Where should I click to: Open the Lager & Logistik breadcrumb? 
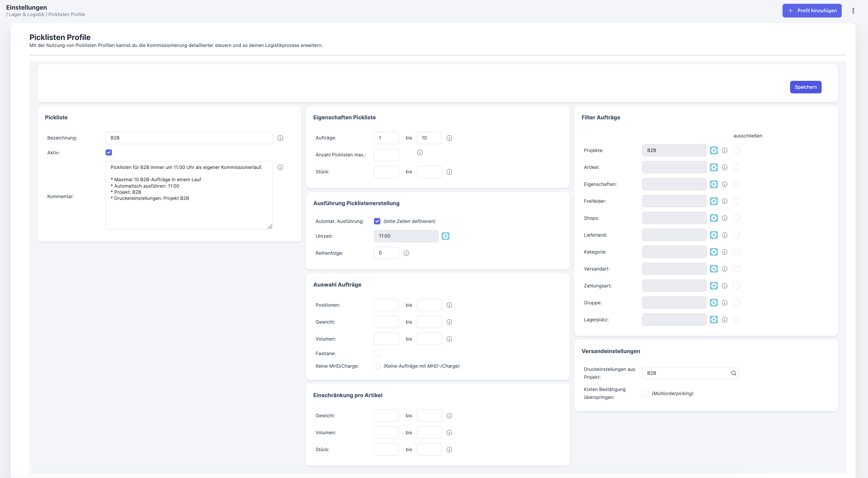click(x=27, y=15)
